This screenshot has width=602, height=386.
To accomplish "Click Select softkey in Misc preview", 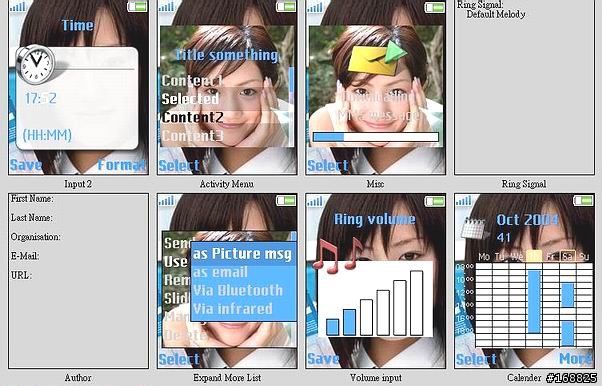I will (328, 166).
